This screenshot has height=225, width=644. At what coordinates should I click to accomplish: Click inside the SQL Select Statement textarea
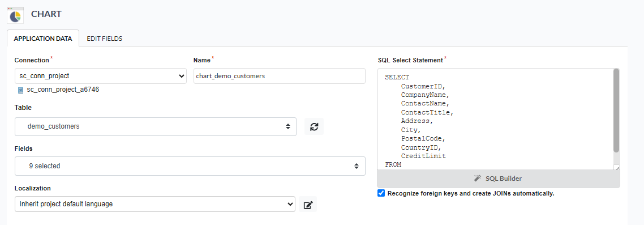(x=495, y=119)
